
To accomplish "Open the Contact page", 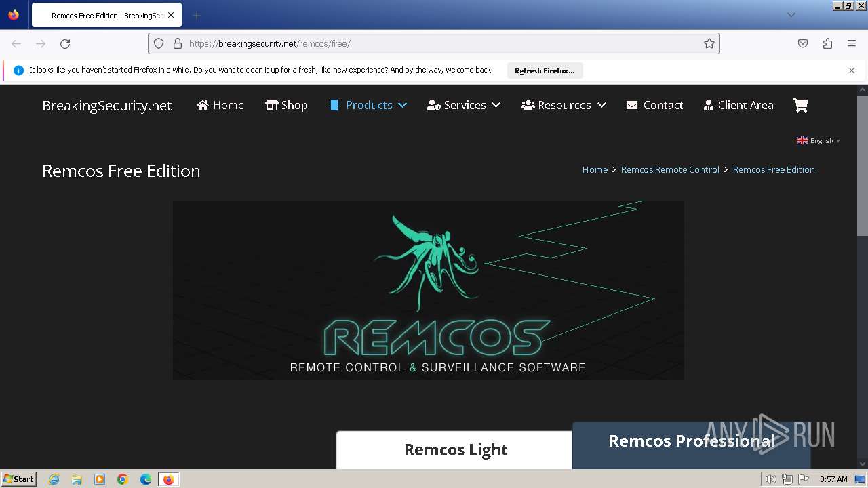I will coord(654,105).
